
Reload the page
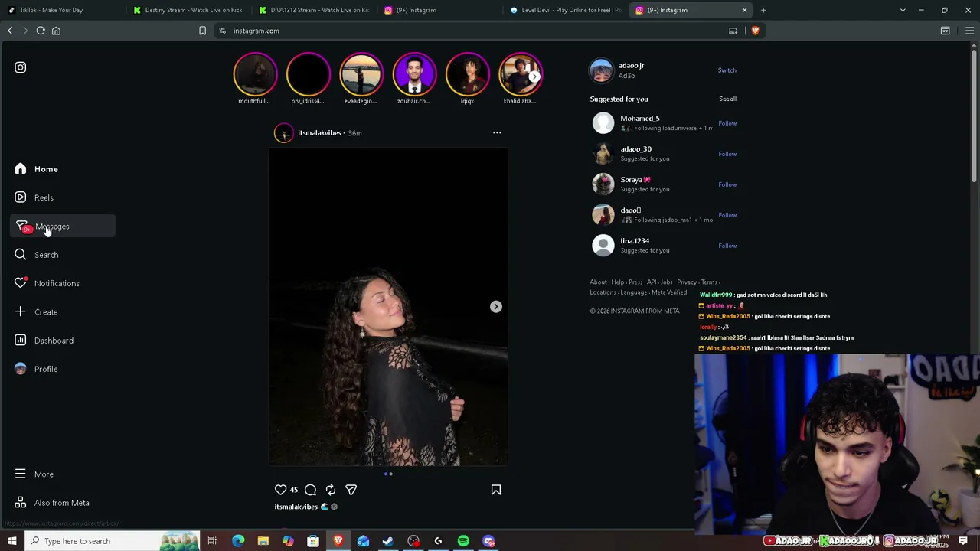click(x=41, y=31)
